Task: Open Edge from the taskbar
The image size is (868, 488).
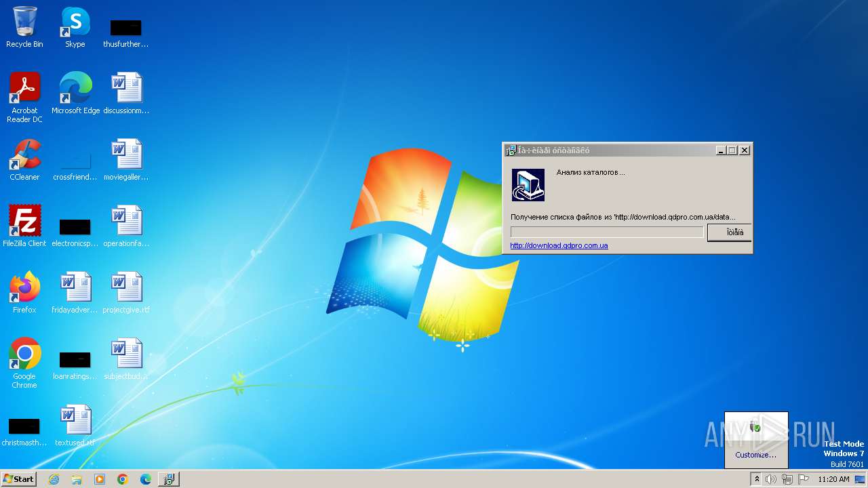Action: (146, 479)
